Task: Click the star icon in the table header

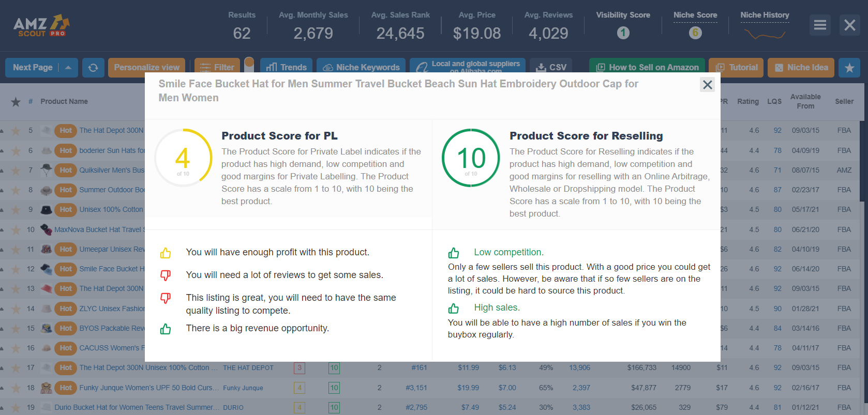Action: tap(16, 102)
